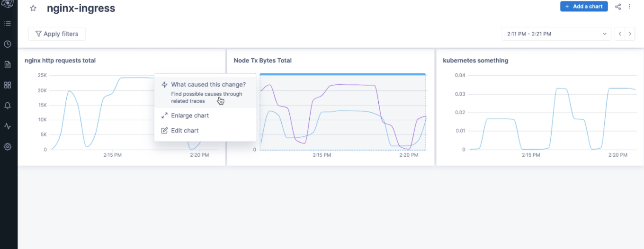
Task: Click the kubernetes something chart title
Action: [x=475, y=61]
